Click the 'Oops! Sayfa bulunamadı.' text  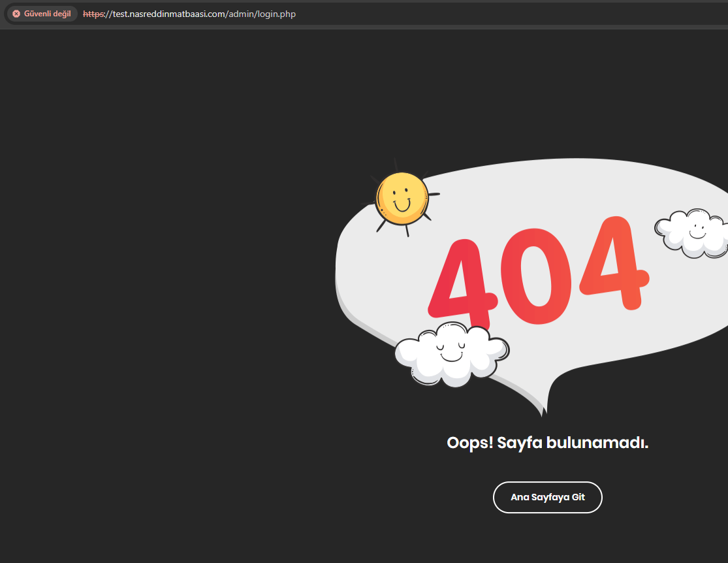[x=547, y=442]
